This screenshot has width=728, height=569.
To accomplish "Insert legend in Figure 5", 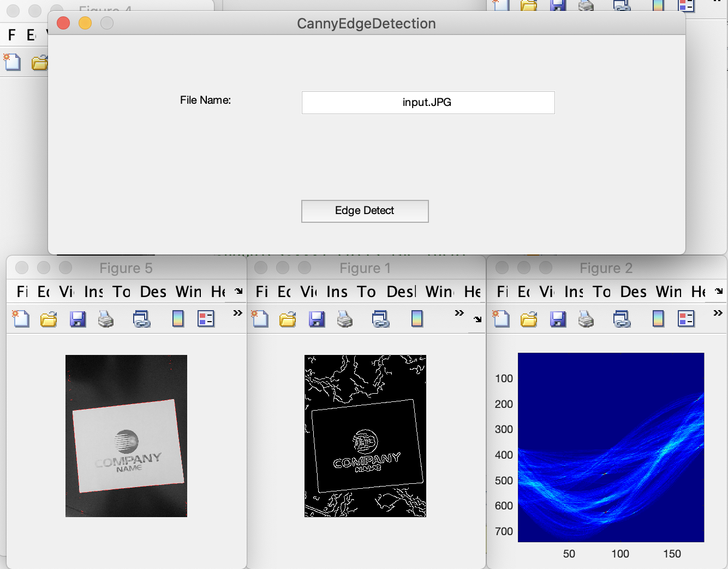I will [206, 318].
